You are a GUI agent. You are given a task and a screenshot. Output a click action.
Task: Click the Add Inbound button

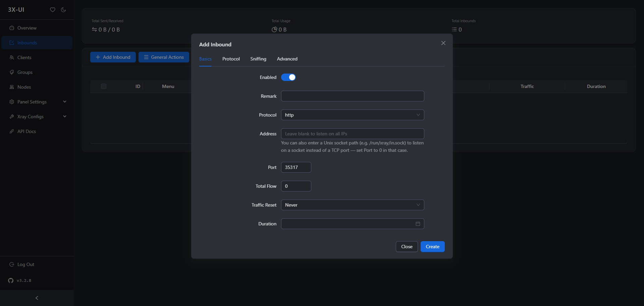pos(113,57)
